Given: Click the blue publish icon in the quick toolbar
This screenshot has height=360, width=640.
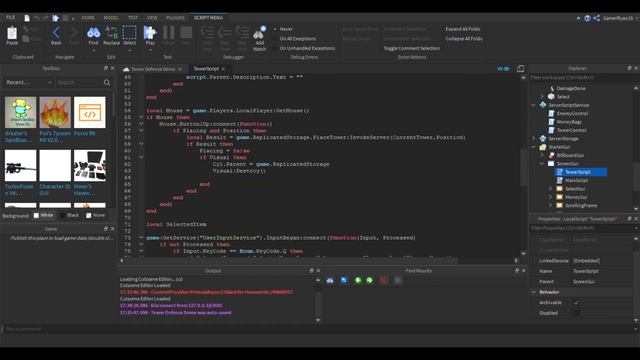Looking at the screenshot, I should pyautogui.click(x=56, y=18).
